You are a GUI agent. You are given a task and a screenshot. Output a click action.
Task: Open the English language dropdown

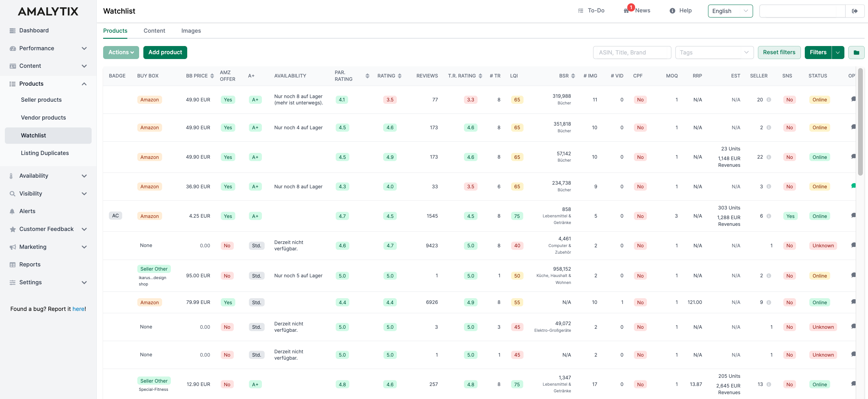730,11
